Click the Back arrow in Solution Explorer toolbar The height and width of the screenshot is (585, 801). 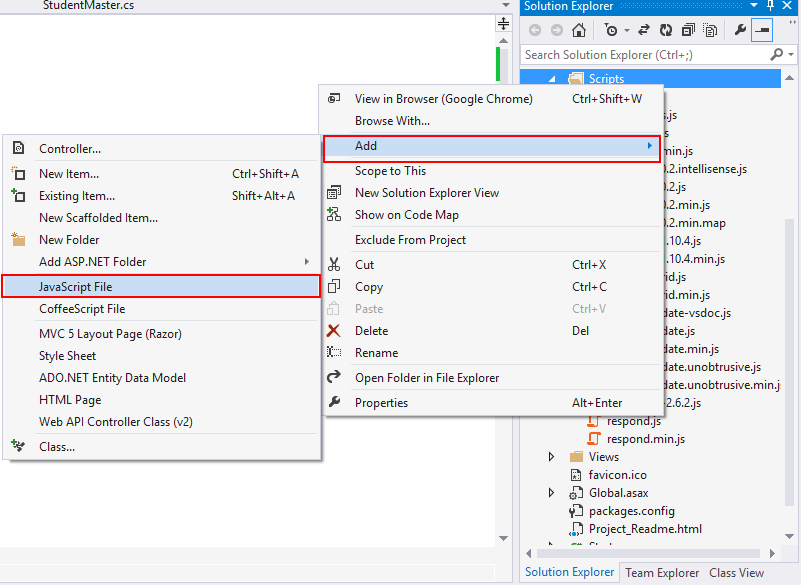pos(535,30)
